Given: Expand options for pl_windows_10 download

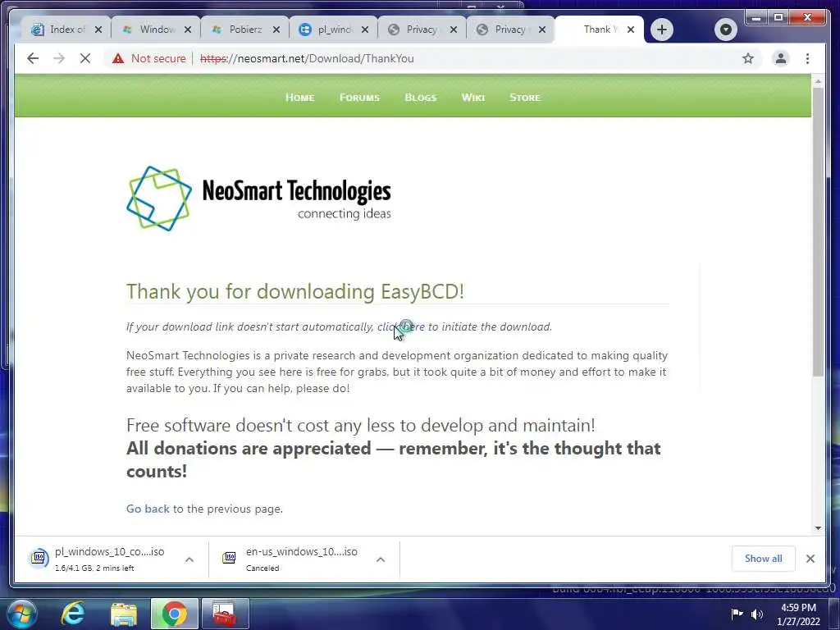Looking at the screenshot, I should click(189, 559).
